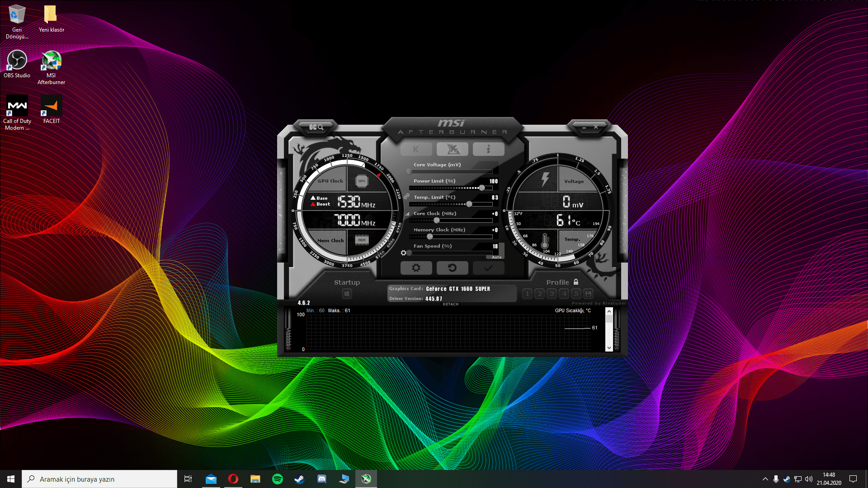Click the DETACH monitor link
The width and height of the screenshot is (868, 488).
450,304
